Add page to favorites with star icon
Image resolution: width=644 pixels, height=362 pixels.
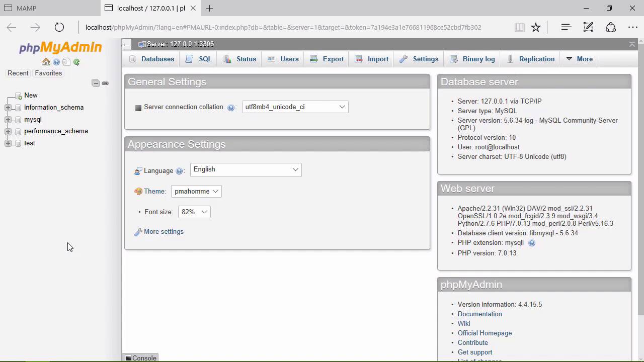click(536, 27)
